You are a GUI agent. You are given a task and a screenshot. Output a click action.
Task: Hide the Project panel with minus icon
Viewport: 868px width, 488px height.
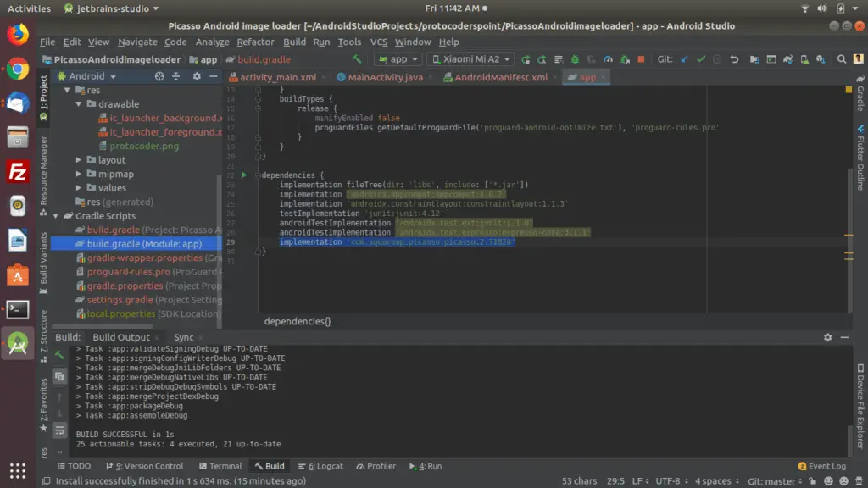tap(213, 76)
